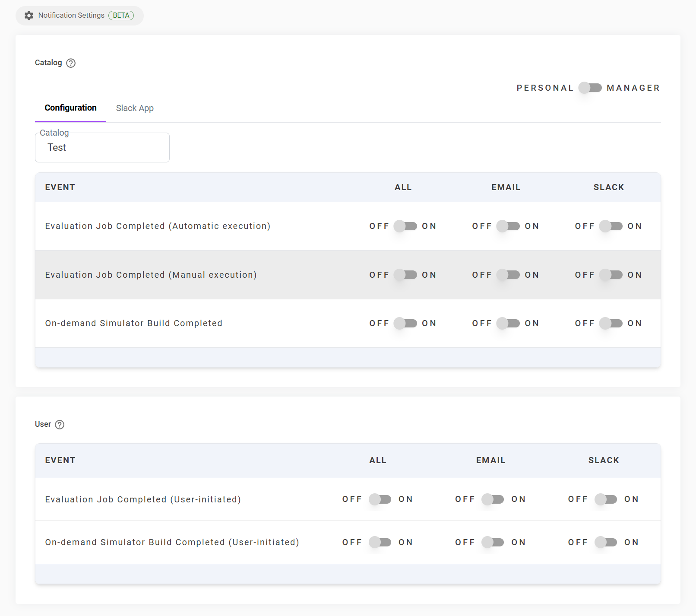This screenshot has width=696, height=616.
Task: Toggle ALL for Evaluation Job Completed (User-initiated)
Action: [x=380, y=499]
